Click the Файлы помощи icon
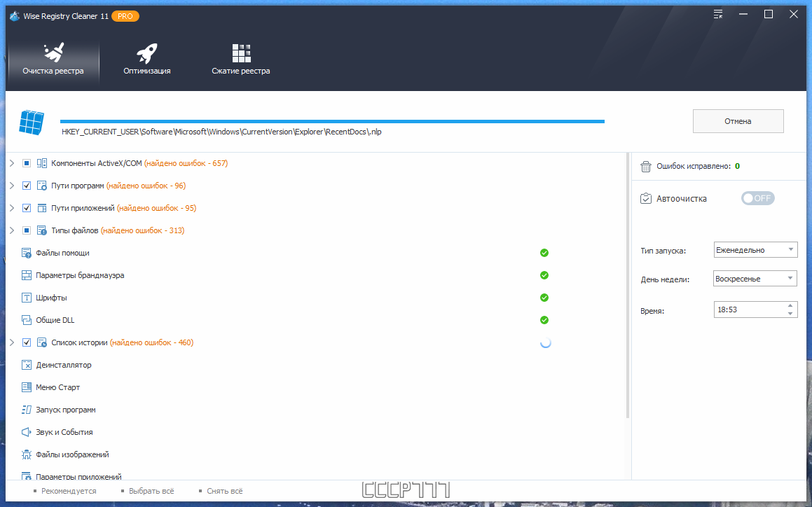 click(27, 253)
